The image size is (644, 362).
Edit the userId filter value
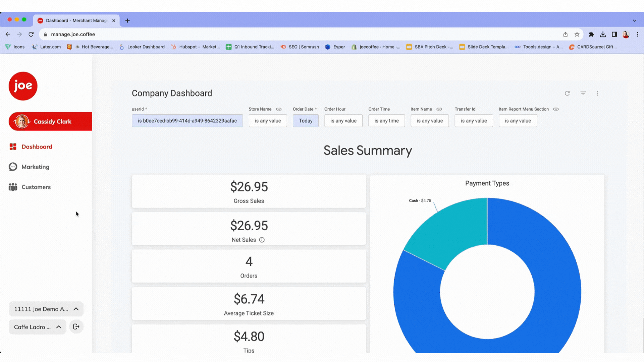[187, 121]
